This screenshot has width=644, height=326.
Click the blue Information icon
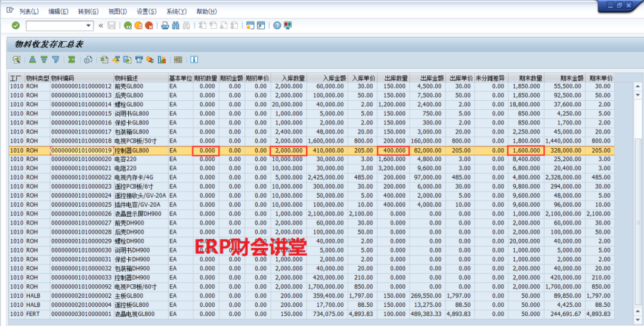pos(194,60)
